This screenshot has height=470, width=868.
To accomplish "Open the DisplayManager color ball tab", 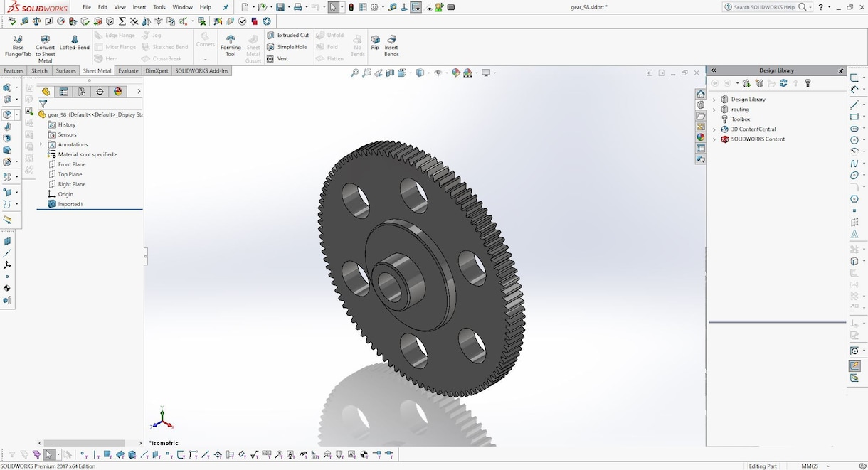I will (x=118, y=92).
